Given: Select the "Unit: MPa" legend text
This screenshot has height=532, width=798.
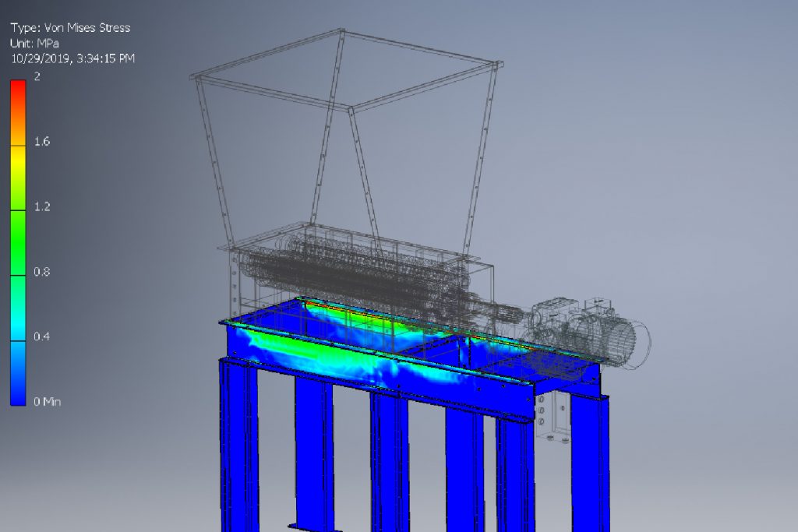Looking at the screenshot, I should (x=34, y=43).
